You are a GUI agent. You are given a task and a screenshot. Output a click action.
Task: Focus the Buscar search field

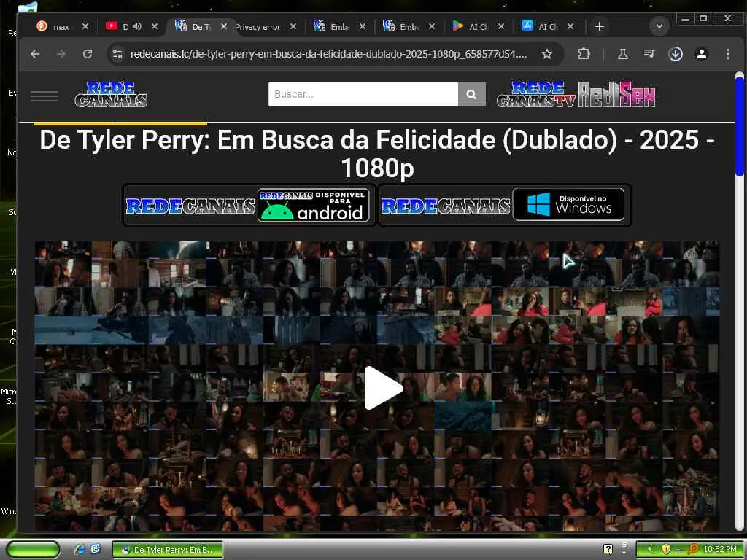[x=363, y=94]
